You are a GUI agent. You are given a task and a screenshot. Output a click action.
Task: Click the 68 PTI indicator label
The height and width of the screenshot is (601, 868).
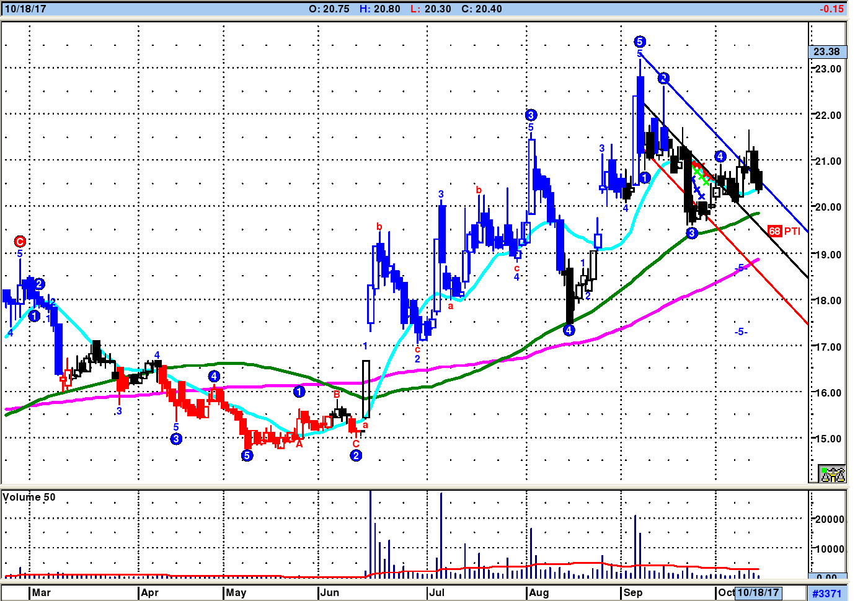pyautogui.click(x=784, y=231)
